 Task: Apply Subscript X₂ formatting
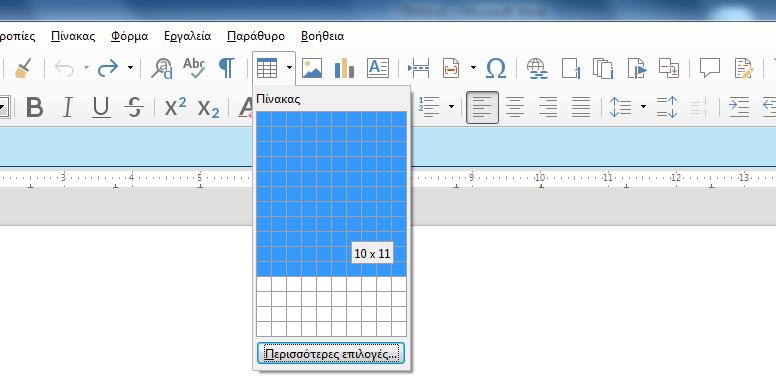(x=208, y=108)
